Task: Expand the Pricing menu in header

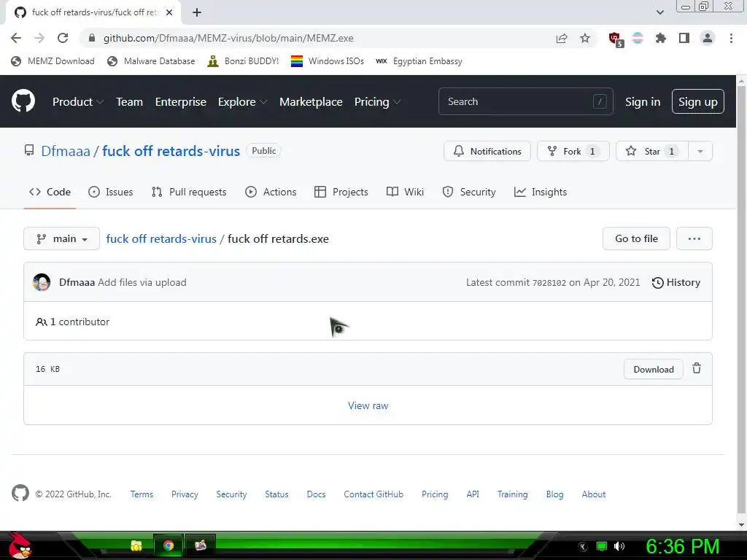Action: 377,101
